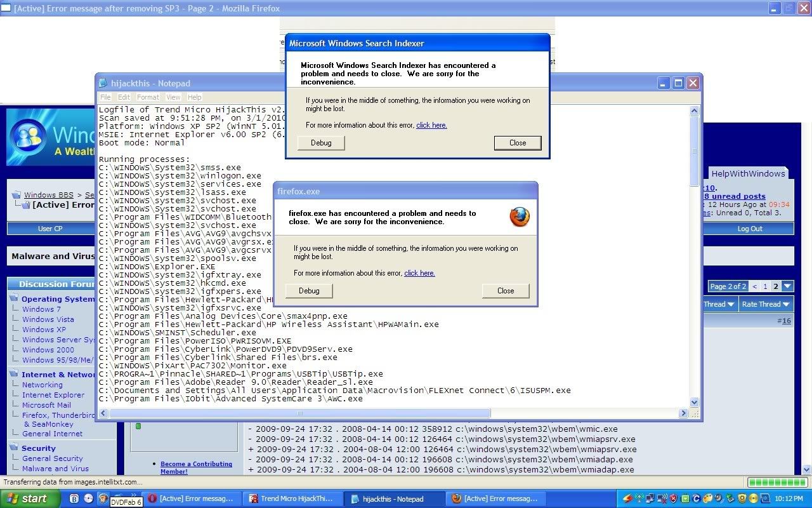Open Rate Thread dropdown
The height and width of the screenshot is (508, 812).
click(x=765, y=304)
